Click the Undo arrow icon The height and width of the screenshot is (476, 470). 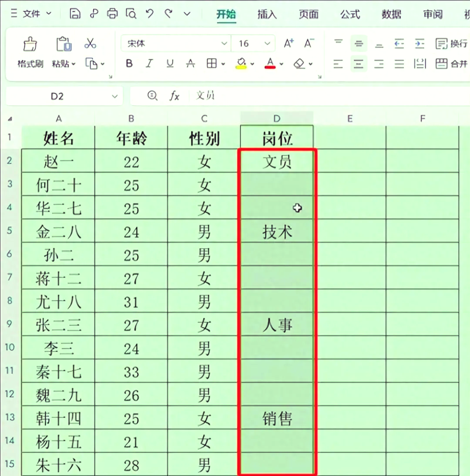[150, 14]
